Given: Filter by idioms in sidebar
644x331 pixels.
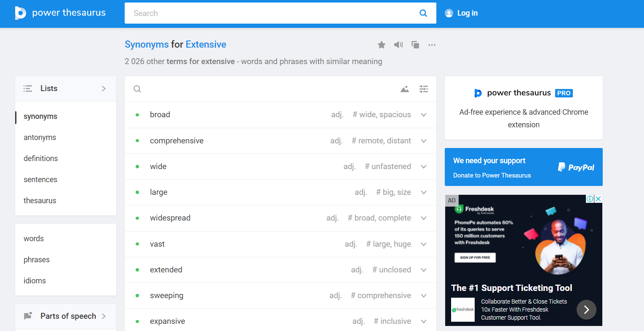Looking at the screenshot, I should 35,281.
